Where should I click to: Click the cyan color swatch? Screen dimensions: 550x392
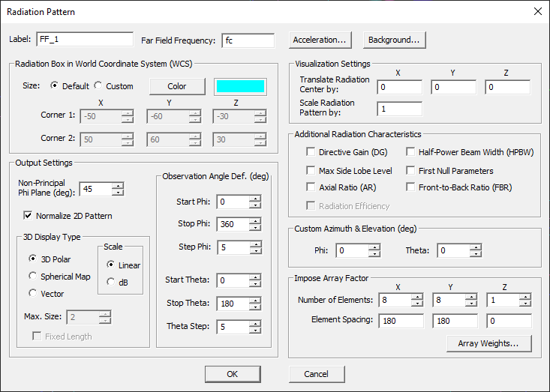click(x=240, y=86)
